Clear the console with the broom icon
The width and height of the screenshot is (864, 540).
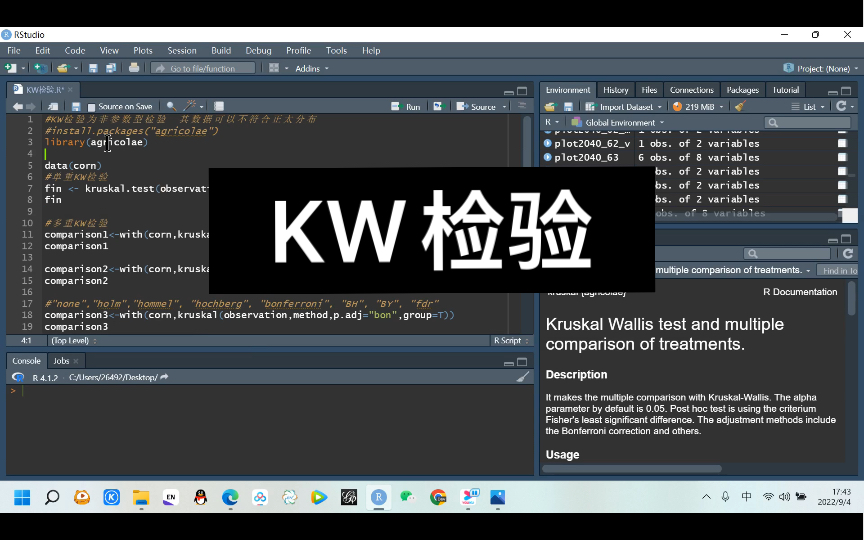522,377
